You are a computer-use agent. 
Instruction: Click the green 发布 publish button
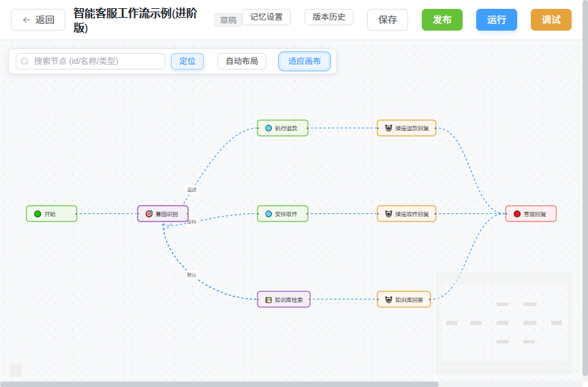point(442,20)
